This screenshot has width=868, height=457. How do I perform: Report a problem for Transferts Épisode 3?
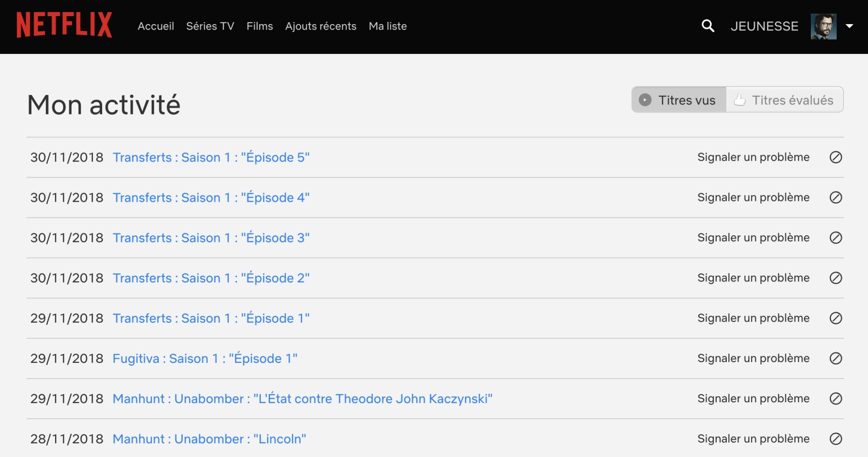click(x=754, y=238)
